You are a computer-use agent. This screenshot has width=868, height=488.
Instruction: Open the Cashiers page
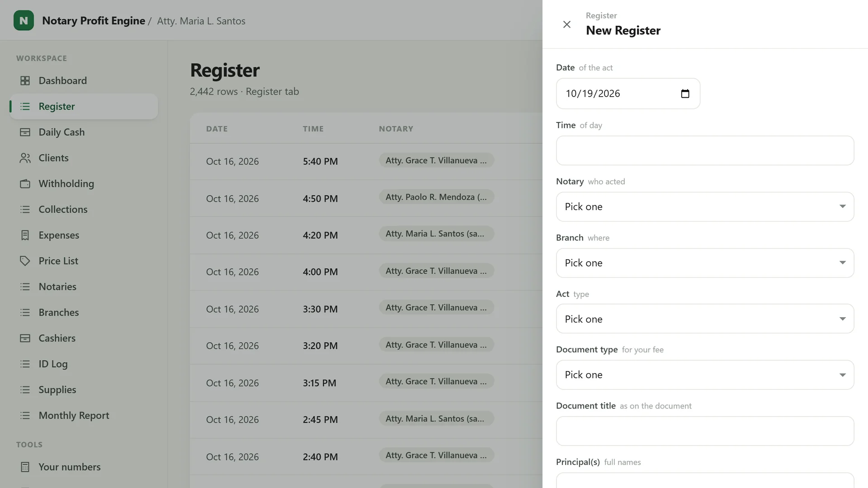pos(84,338)
